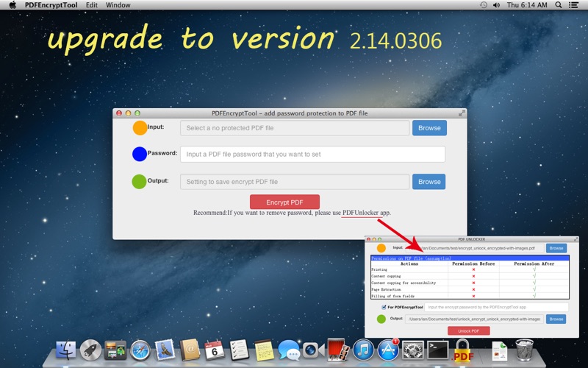Open the Trash in the Dock

click(524, 350)
